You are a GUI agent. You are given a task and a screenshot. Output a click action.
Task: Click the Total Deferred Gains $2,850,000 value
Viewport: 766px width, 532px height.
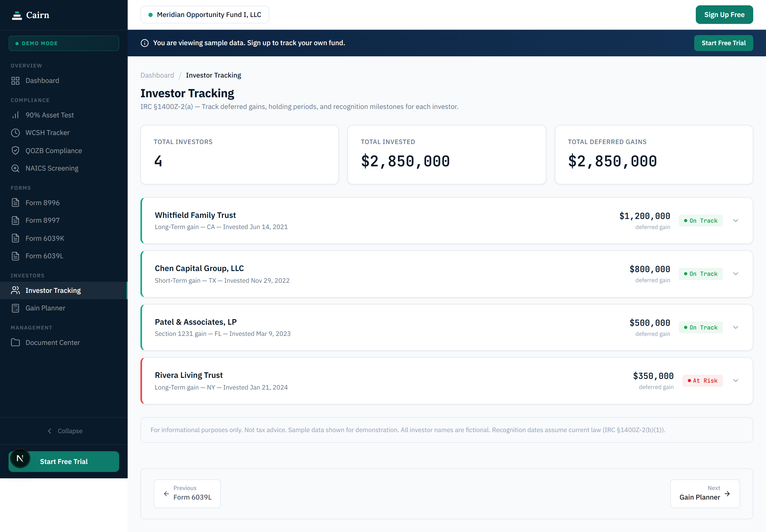[613, 162]
